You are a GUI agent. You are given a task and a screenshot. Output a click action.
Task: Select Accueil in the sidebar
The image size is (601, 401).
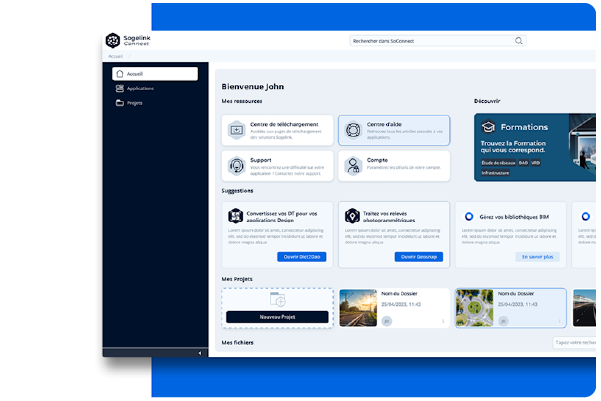coord(155,74)
